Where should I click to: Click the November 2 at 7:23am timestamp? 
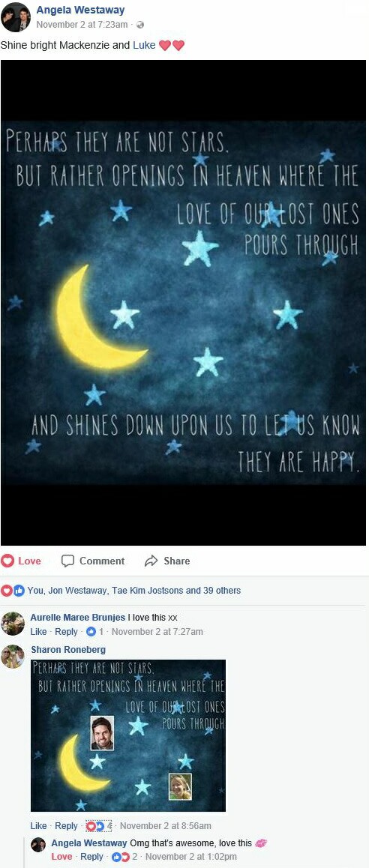[x=82, y=24]
